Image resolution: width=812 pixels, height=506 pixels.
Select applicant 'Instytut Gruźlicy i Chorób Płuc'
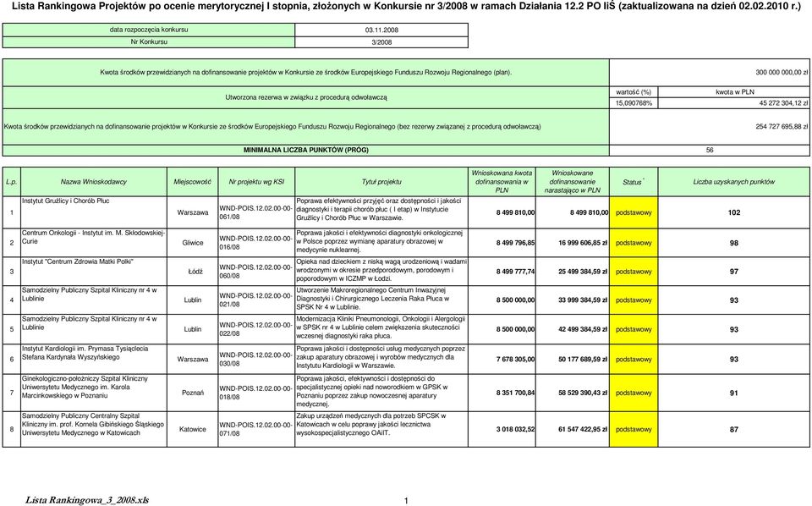pyautogui.click(x=66, y=201)
